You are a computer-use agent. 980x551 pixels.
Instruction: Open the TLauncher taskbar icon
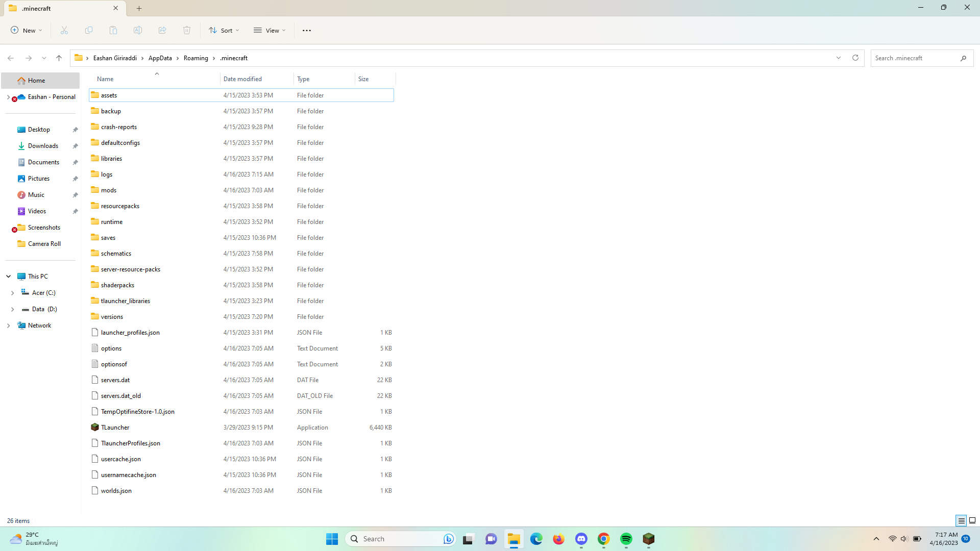pyautogui.click(x=649, y=539)
